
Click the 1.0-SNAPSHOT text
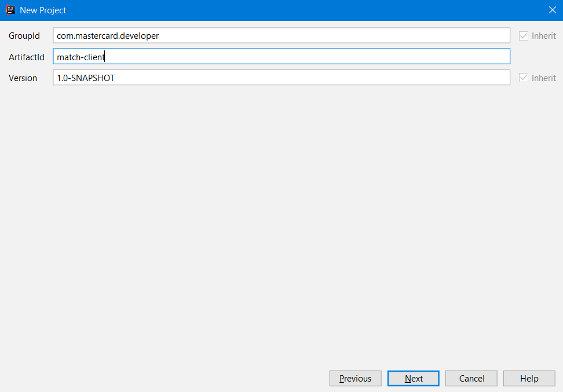[x=86, y=78]
